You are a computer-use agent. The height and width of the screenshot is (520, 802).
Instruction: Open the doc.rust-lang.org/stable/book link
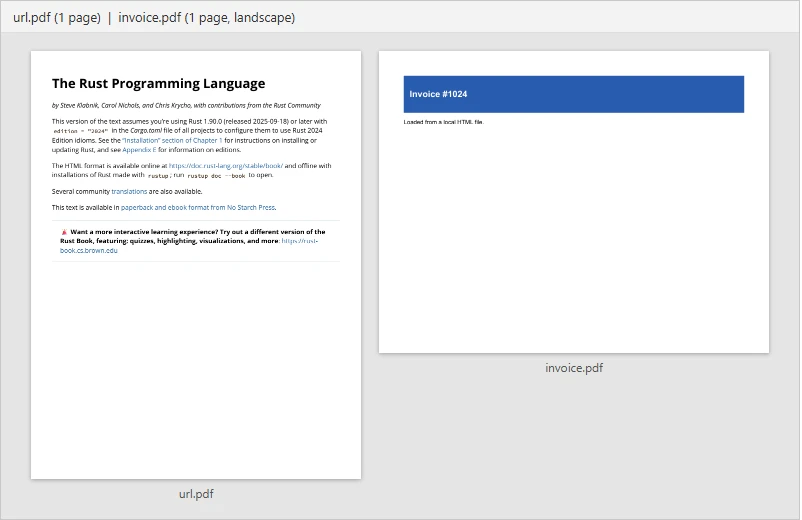pos(226,166)
